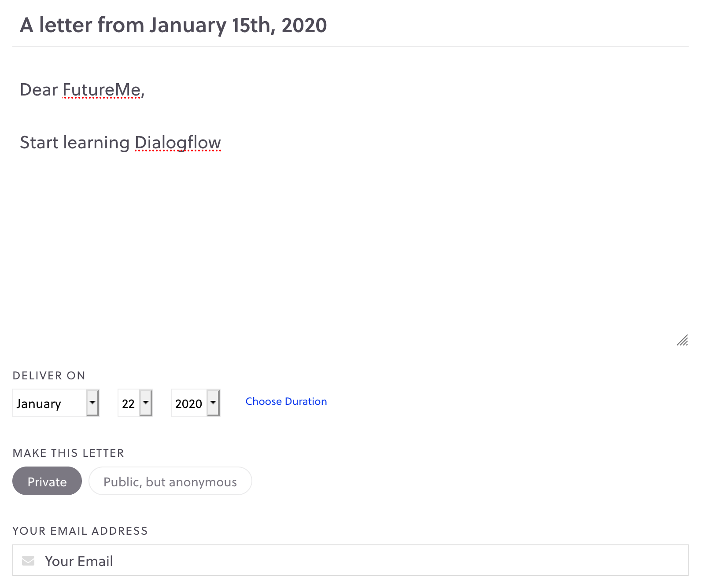The height and width of the screenshot is (588, 701).
Task: Click the Your Email Address label
Action: tap(80, 531)
